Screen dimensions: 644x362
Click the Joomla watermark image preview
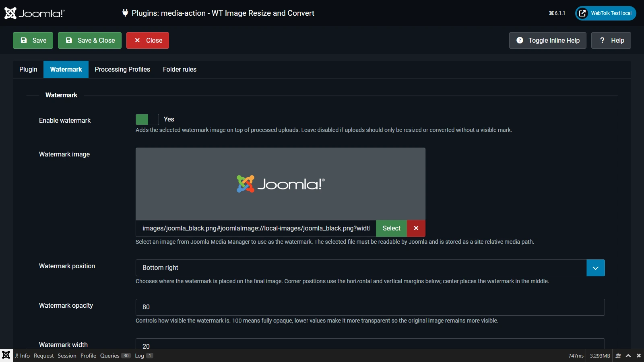[281, 184]
